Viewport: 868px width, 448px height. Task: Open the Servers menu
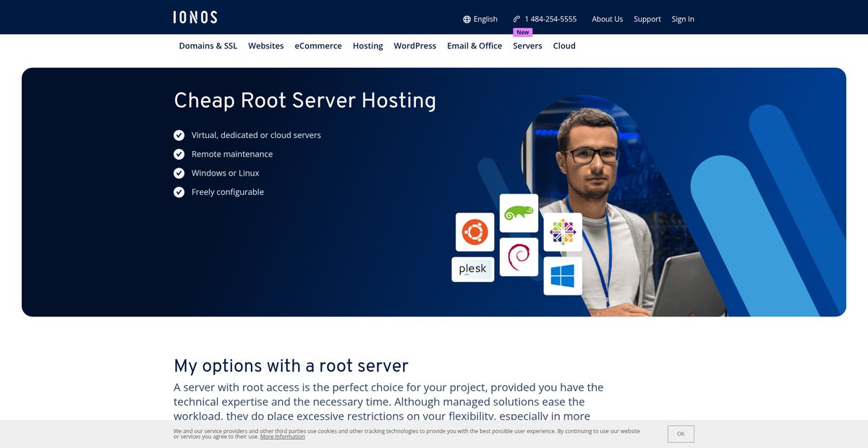click(x=527, y=46)
